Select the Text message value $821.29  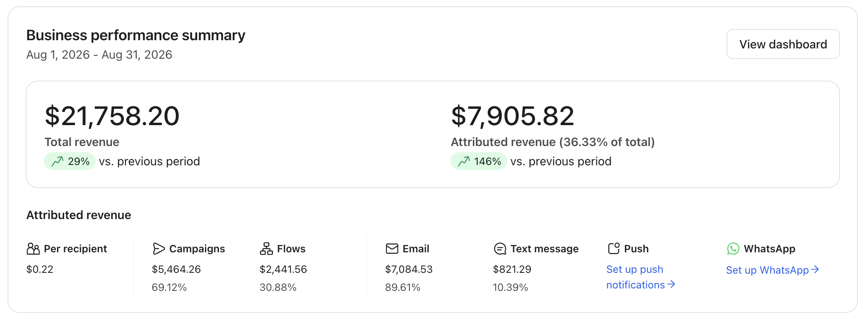[x=512, y=269]
